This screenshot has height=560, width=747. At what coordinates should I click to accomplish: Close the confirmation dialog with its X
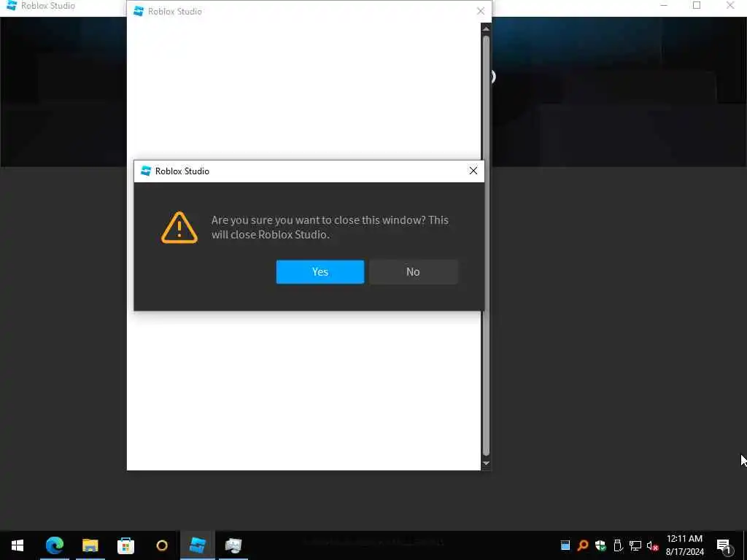[473, 171]
